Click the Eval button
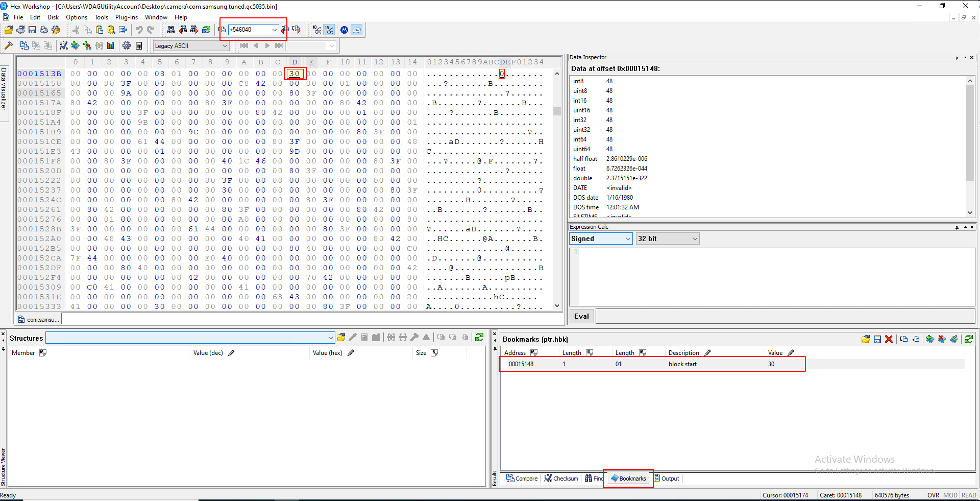Screen dimensions: 980x501 (x=581, y=316)
